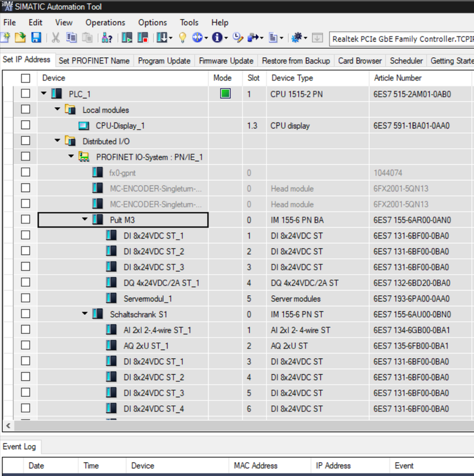The image size is (474, 476).
Task: Switch to the Firmware Update tab
Action: (x=226, y=61)
